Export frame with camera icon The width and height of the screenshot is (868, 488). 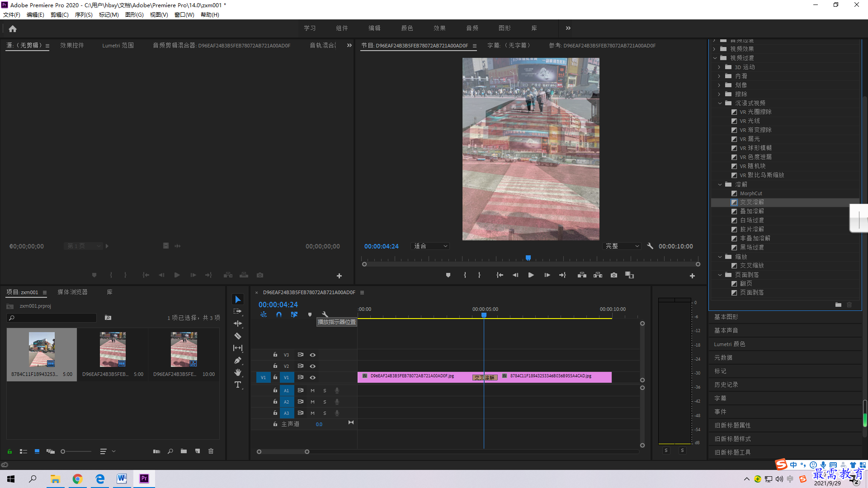(614, 275)
